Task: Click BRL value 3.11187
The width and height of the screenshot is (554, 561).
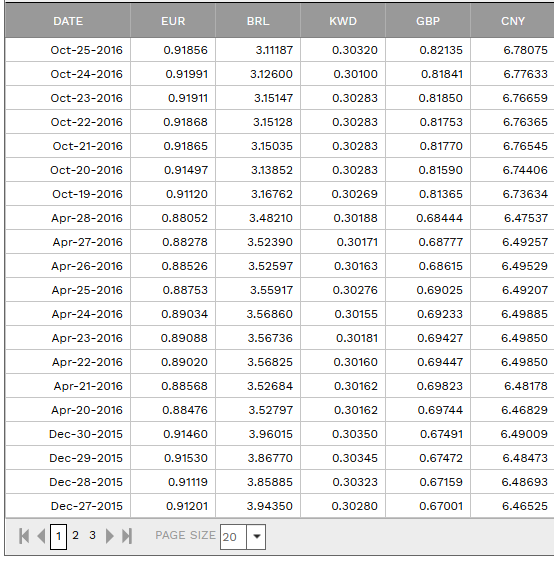Action: (x=274, y=50)
